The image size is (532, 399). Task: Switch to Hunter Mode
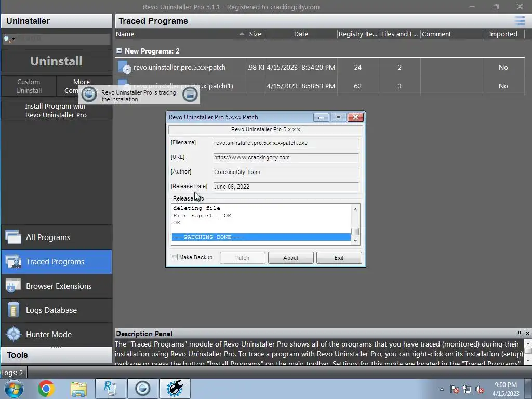click(57, 334)
